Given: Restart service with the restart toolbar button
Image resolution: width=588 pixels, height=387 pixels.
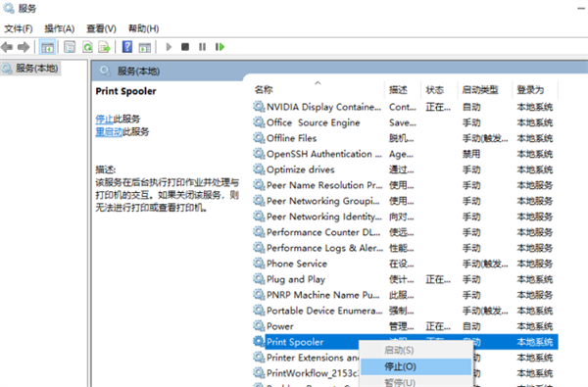Looking at the screenshot, I should 220,47.
